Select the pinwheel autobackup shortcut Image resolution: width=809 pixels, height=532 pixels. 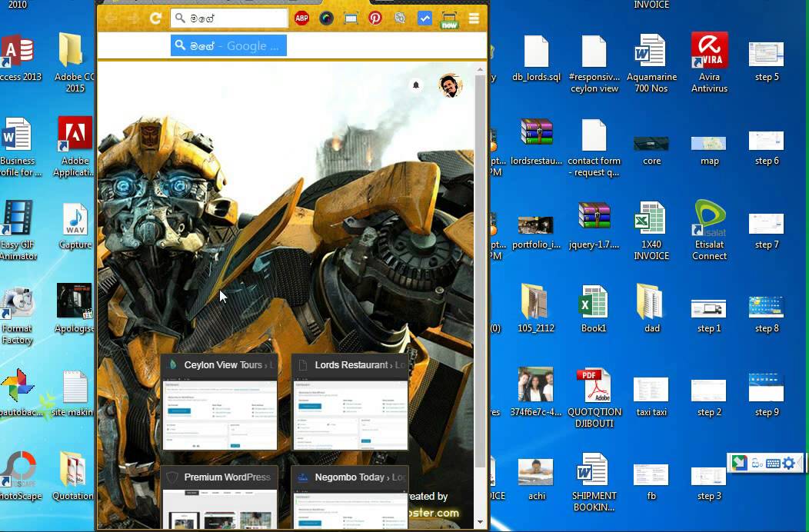tap(19, 393)
